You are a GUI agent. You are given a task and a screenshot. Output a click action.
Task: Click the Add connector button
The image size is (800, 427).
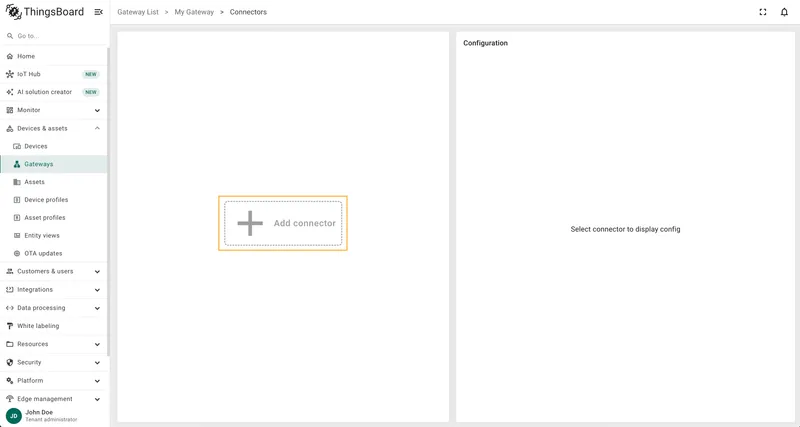pyautogui.click(x=283, y=223)
